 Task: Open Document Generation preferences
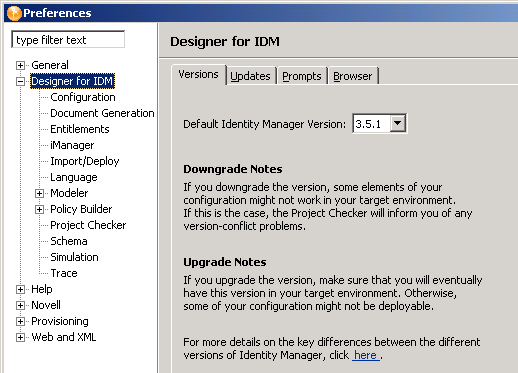click(102, 113)
